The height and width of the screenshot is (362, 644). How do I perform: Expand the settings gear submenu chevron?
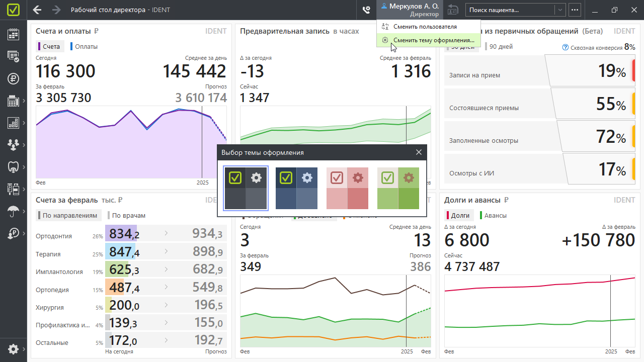[x=24, y=349]
